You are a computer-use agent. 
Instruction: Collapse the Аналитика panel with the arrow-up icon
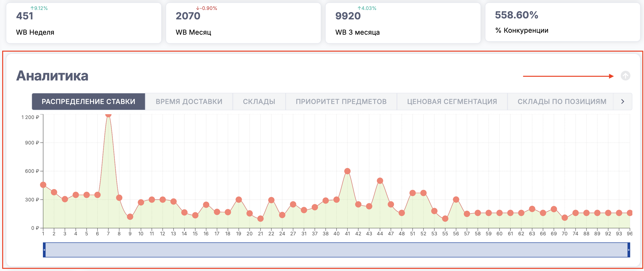[625, 76]
